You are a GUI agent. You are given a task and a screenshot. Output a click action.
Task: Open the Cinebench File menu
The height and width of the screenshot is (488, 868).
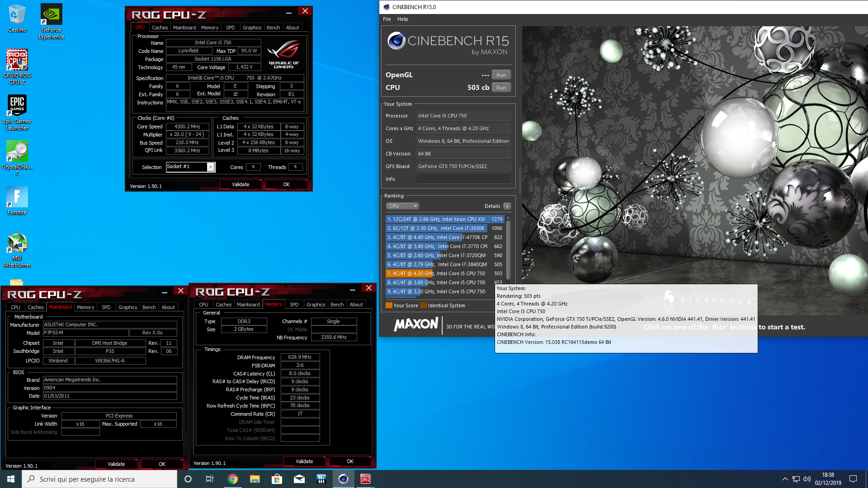click(387, 19)
